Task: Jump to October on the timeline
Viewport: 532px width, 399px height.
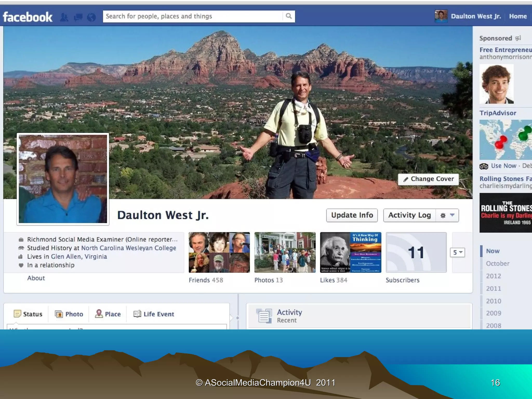Action: [x=497, y=264]
